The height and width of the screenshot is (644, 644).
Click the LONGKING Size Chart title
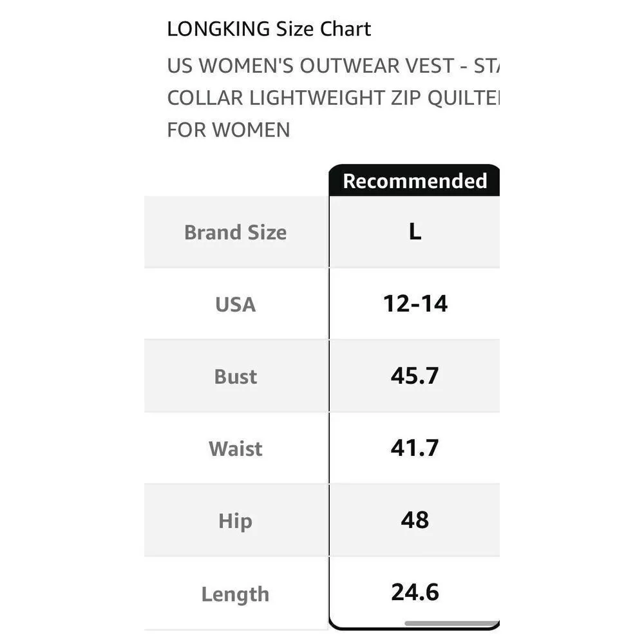(269, 29)
